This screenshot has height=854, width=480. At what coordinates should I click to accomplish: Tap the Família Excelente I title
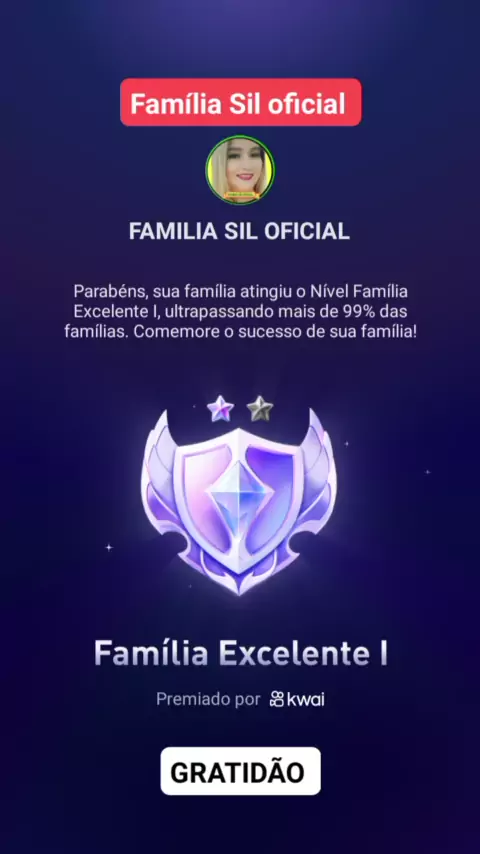240,652
